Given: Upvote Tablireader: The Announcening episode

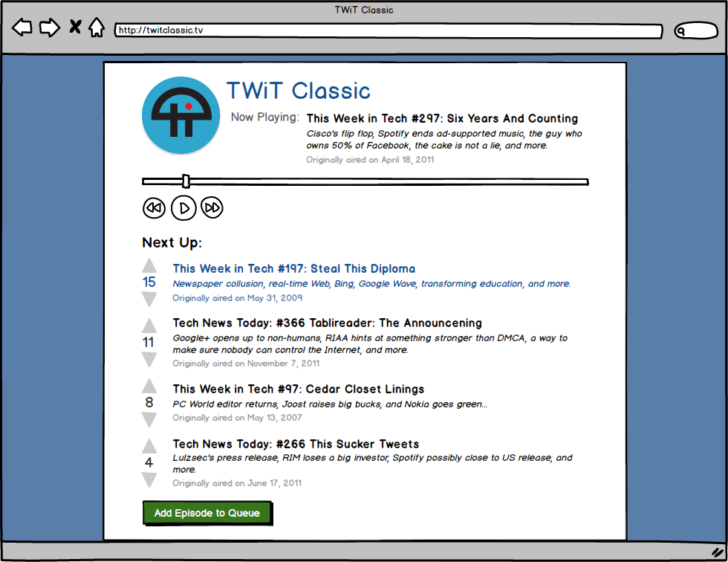Looking at the screenshot, I should click(149, 326).
